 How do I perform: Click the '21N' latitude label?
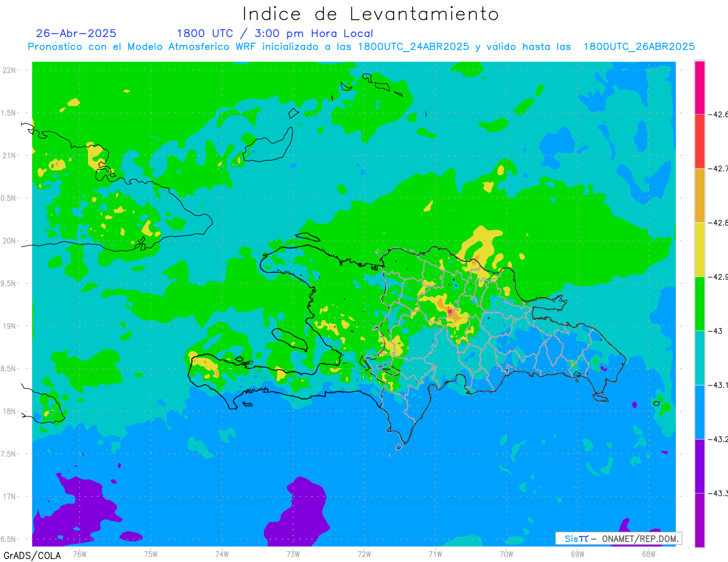pyautogui.click(x=10, y=155)
